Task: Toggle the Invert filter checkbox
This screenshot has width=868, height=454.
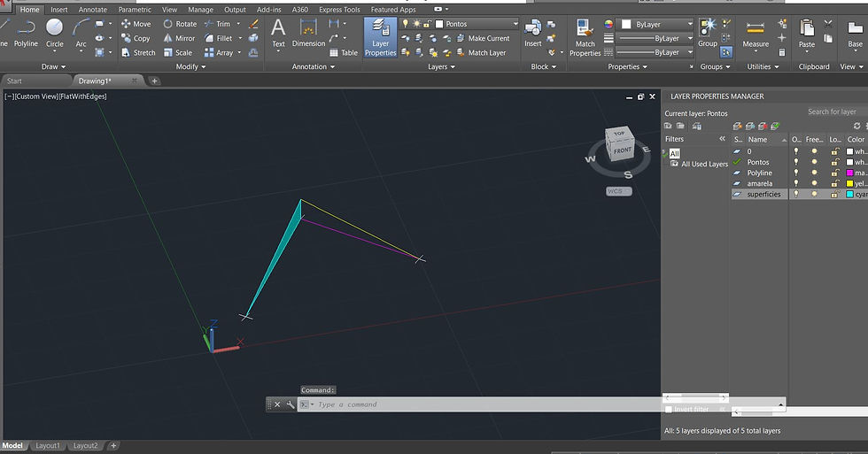Action: [x=668, y=409]
